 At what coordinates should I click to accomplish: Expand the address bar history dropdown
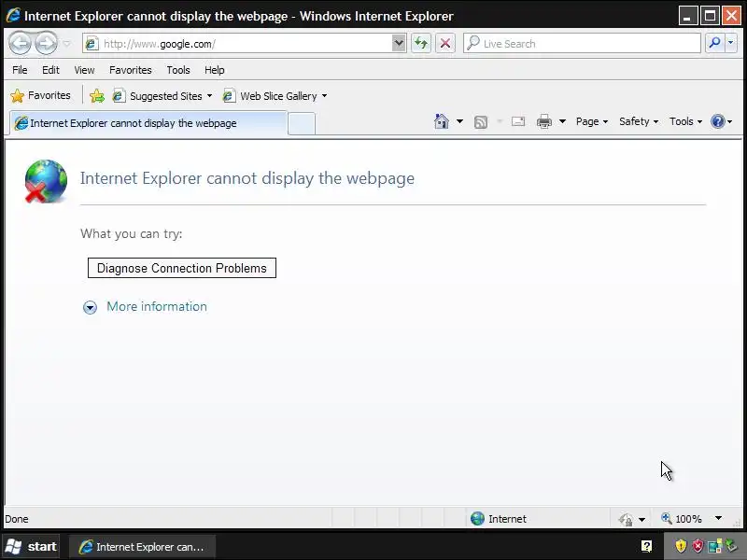coord(399,43)
